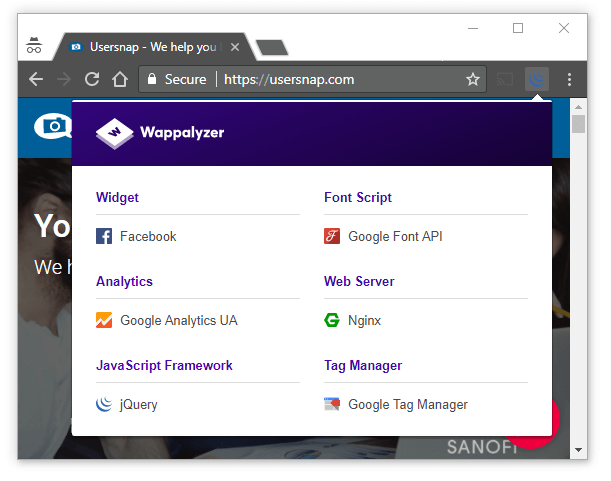Go back using the browser back arrow

(x=36, y=79)
